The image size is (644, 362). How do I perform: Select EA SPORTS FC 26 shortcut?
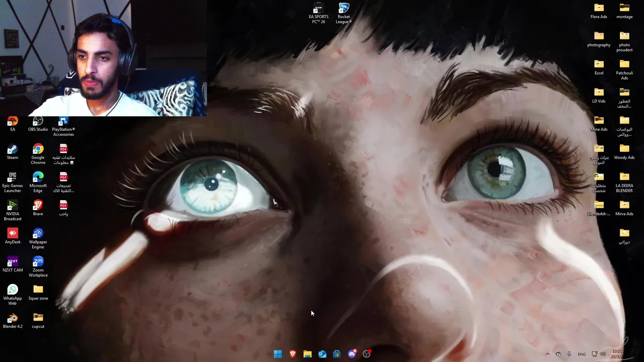(318, 14)
